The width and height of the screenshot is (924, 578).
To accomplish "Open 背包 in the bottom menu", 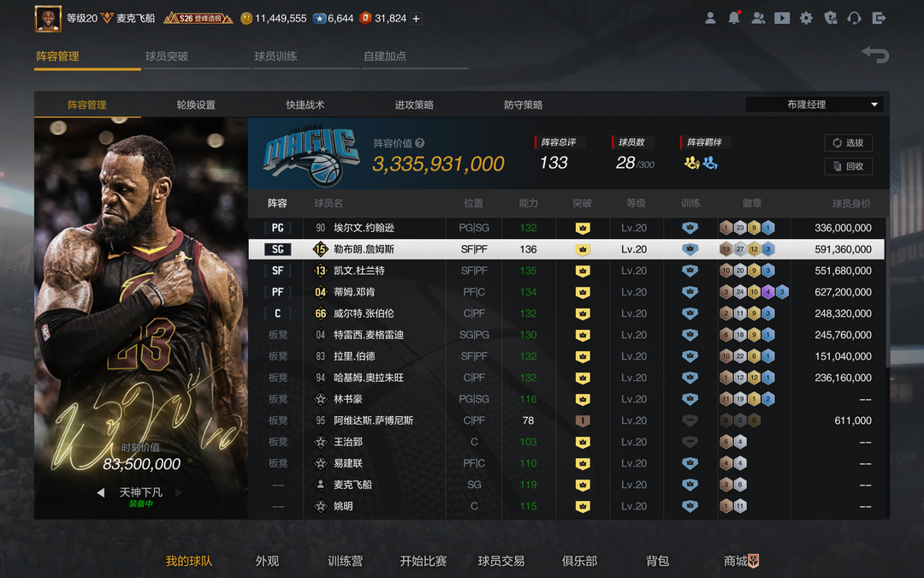I will click(x=658, y=561).
